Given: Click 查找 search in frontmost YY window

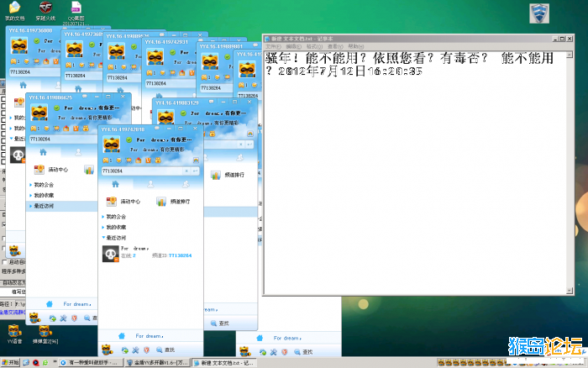Looking at the screenshot, I should (165, 350).
